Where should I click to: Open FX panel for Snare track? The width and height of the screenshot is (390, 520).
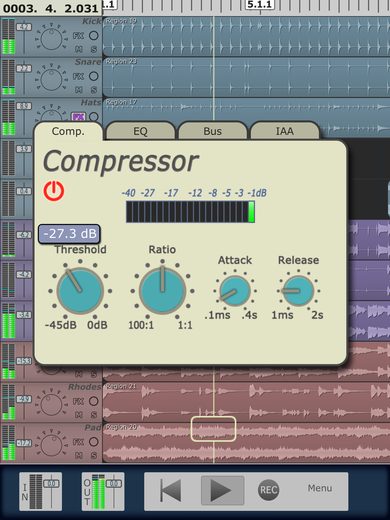click(78, 76)
